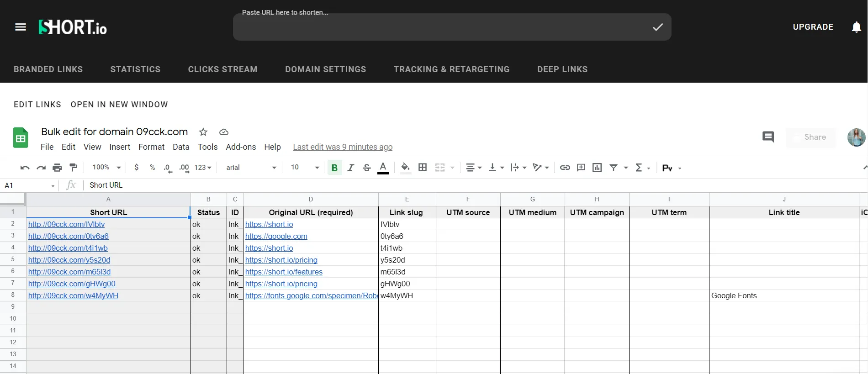
Task: Open the horizontal align dropdown
Action: (474, 168)
